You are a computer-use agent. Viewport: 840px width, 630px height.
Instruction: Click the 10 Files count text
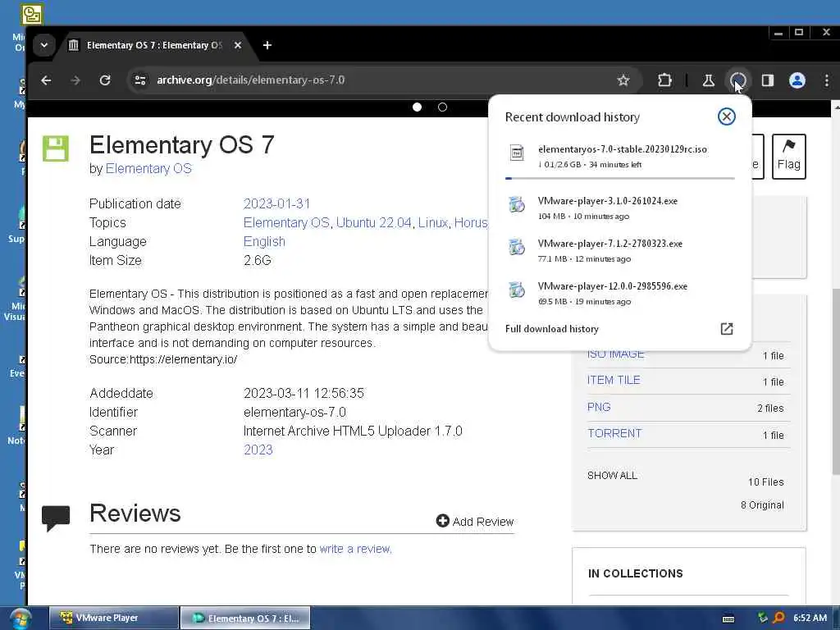765,482
